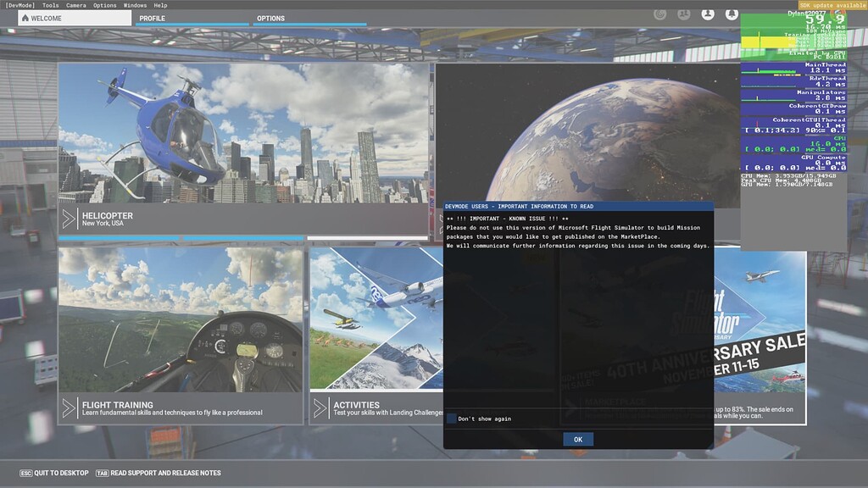Open the DevMode menu

coord(18,5)
